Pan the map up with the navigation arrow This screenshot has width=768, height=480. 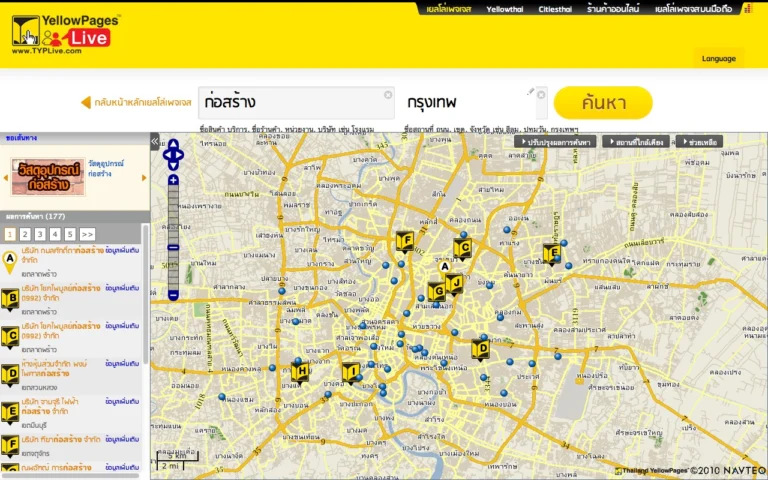point(173,144)
